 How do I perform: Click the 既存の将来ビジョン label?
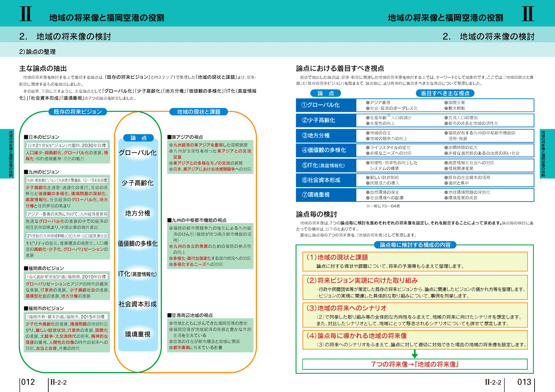78,112
